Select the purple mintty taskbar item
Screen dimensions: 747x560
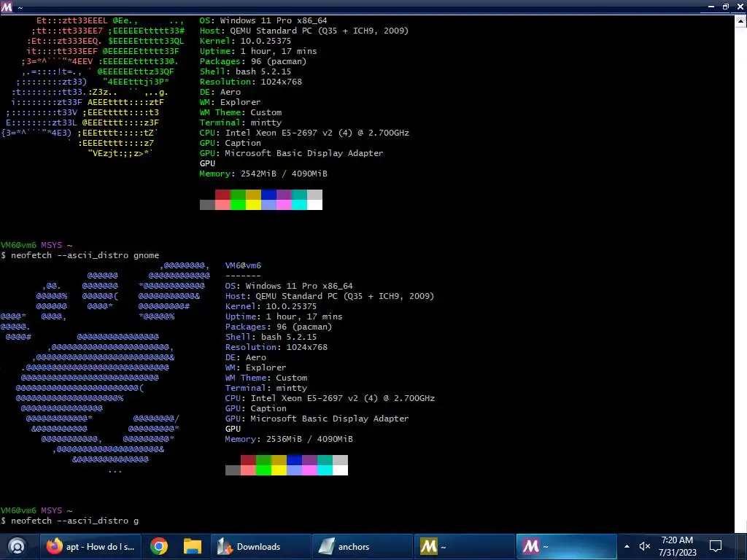[566, 547]
